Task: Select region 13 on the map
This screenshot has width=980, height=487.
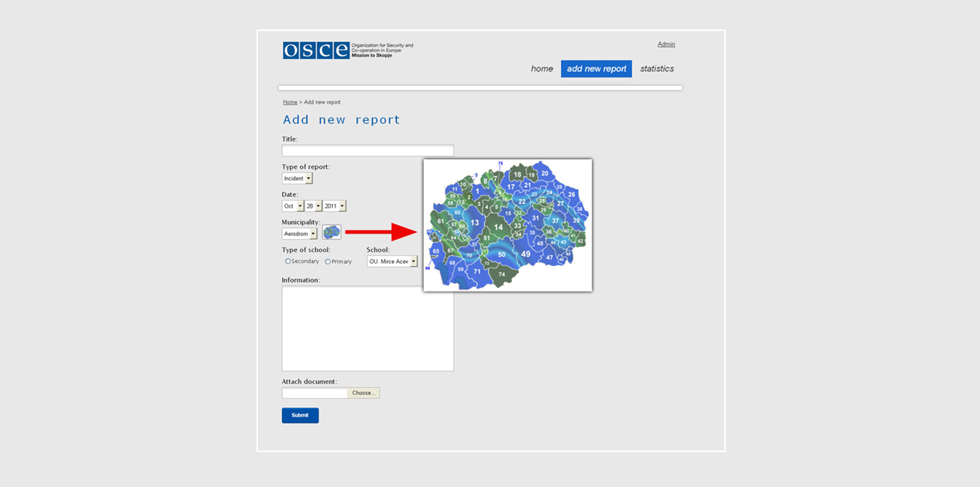Action: (x=475, y=223)
